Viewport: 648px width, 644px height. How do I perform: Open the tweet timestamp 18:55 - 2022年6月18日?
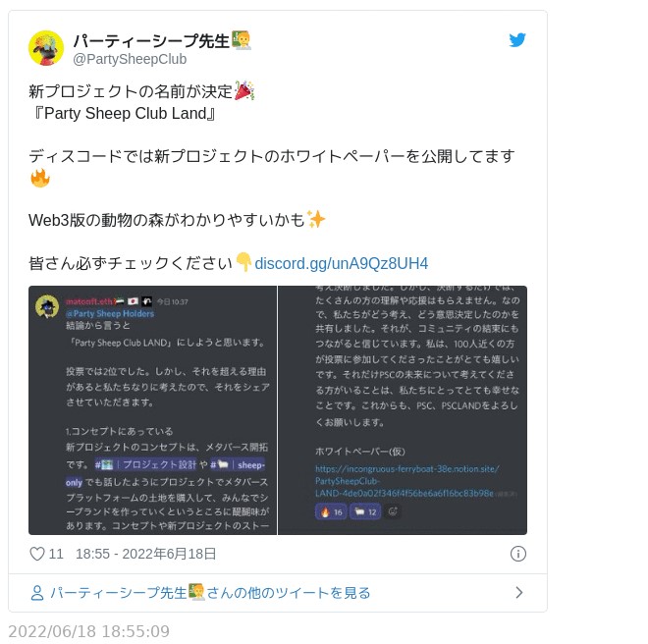[146, 554]
